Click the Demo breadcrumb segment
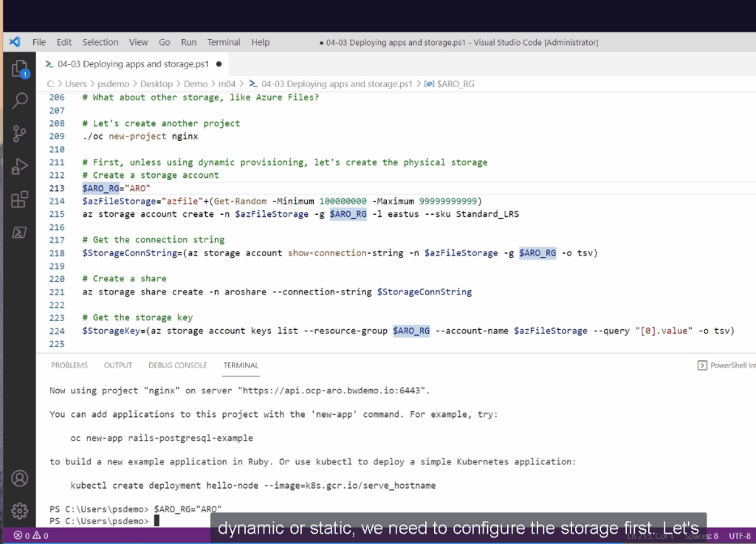 pyautogui.click(x=195, y=84)
